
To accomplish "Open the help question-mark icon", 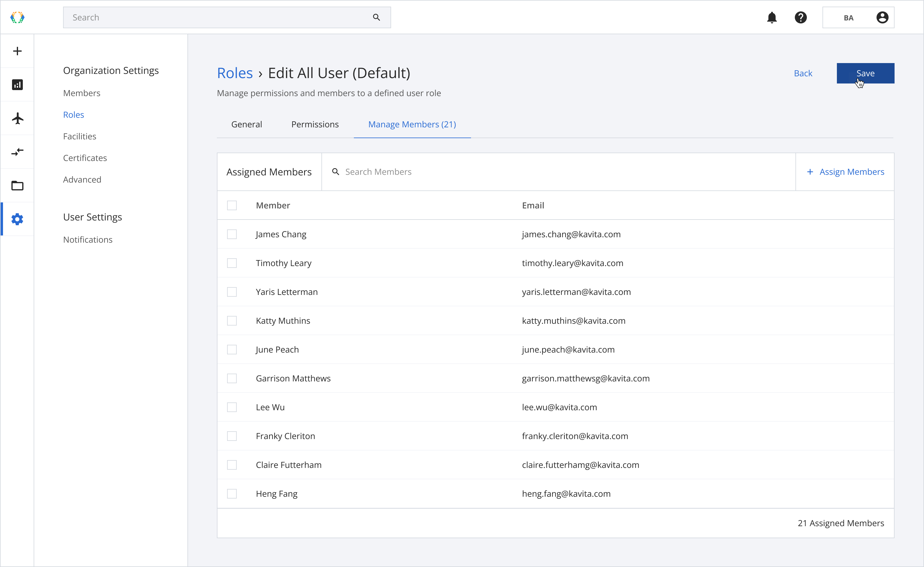I will click(801, 18).
